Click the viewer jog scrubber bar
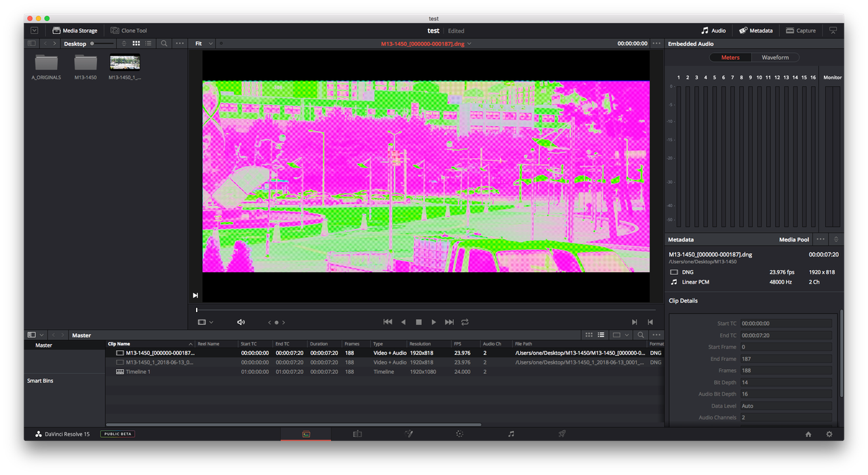868x475 pixels. coord(426,310)
